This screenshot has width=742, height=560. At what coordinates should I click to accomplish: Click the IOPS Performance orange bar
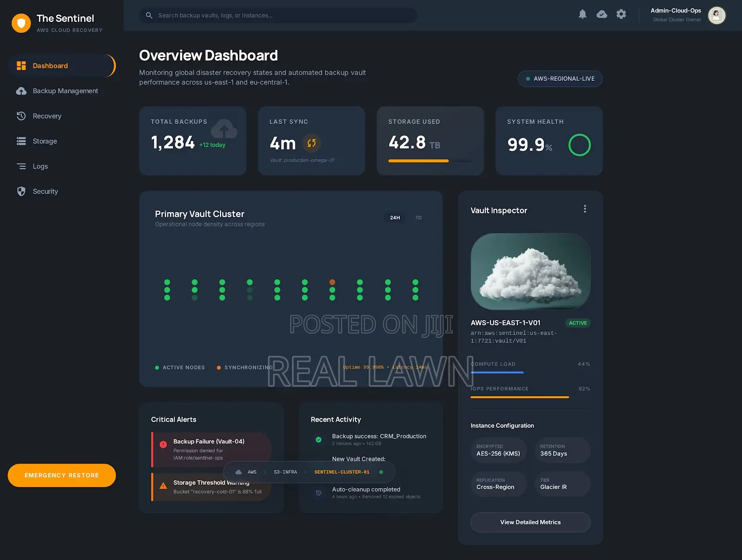[520, 397]
